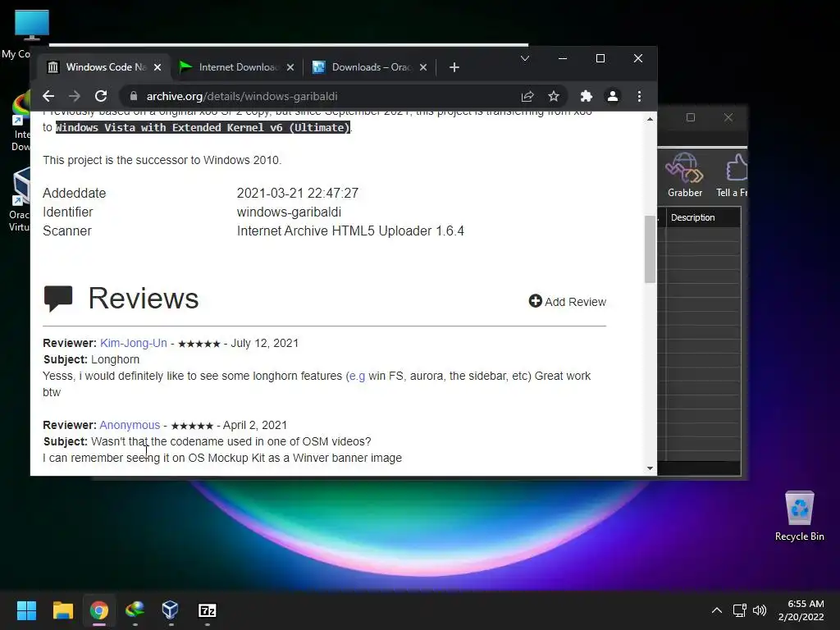
Task: Close the Windows Code Name tab
Action: click(x=157, y=67)
